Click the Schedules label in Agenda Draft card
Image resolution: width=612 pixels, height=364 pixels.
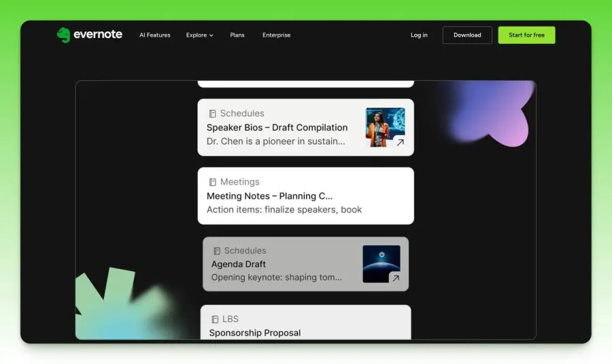coord(245,251)
